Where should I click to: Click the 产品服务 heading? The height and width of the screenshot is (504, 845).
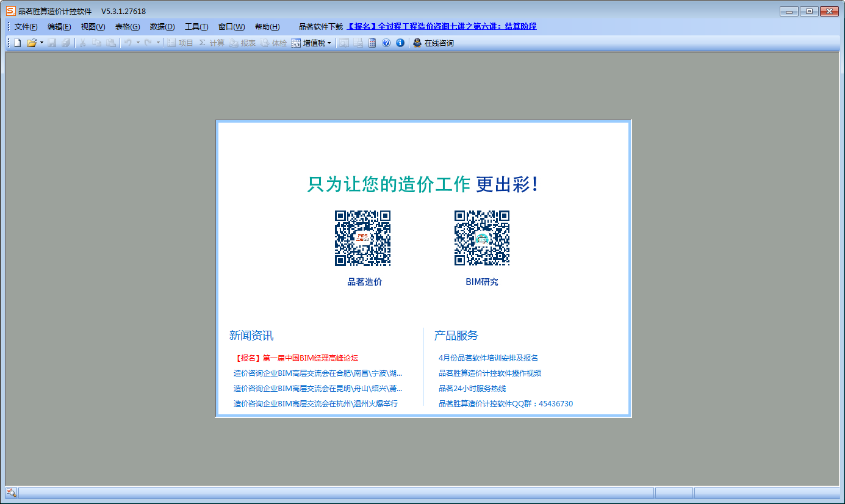[x=456, y=336]
